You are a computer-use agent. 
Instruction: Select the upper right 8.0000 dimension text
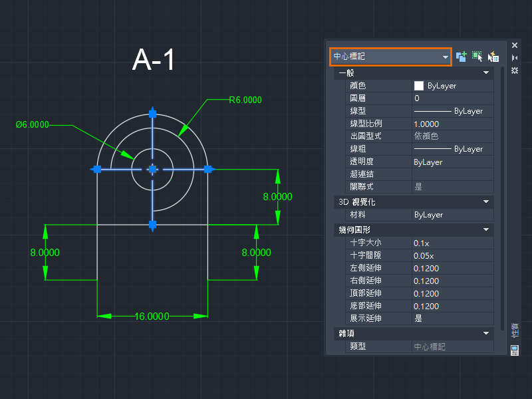click(277, 196)
